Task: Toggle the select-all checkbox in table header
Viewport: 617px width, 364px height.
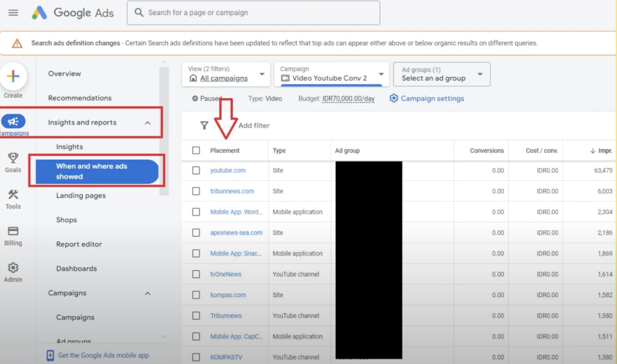Action: pyautogui.click(x=196, y=151)
